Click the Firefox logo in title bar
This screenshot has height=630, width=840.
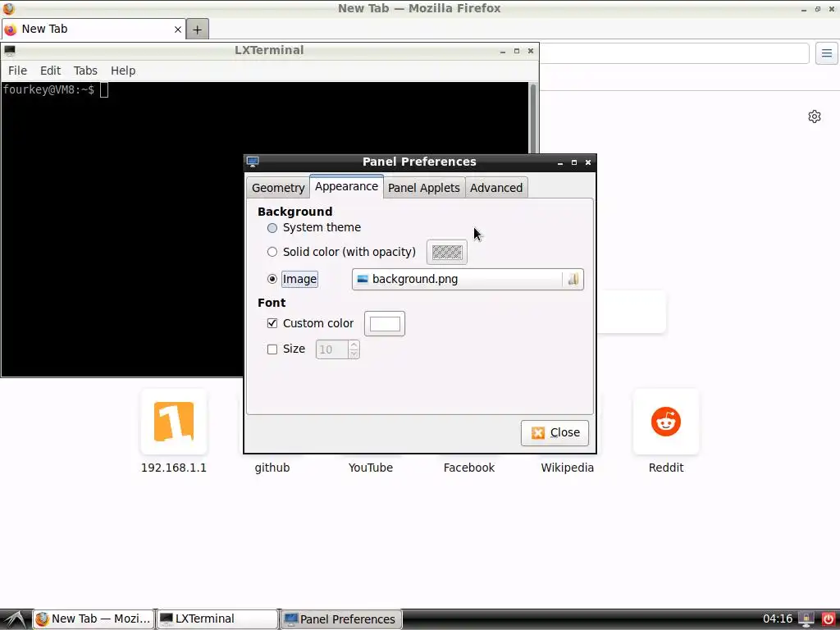coord(8,8)
